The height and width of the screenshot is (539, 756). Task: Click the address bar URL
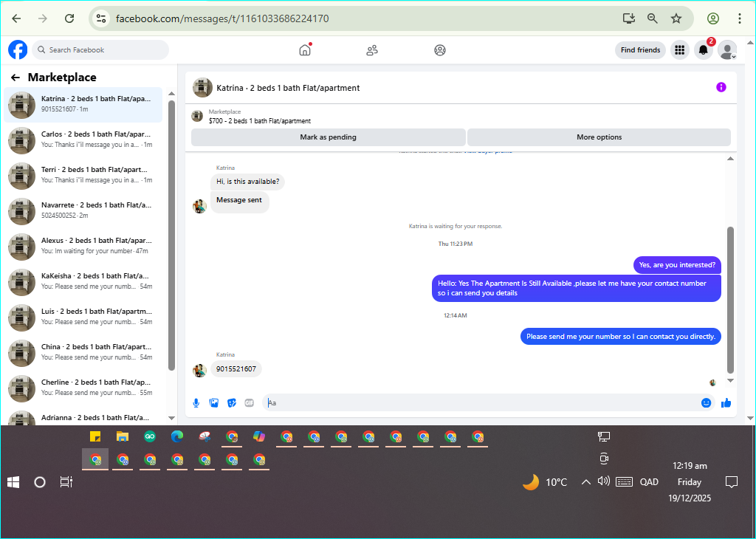222,18
